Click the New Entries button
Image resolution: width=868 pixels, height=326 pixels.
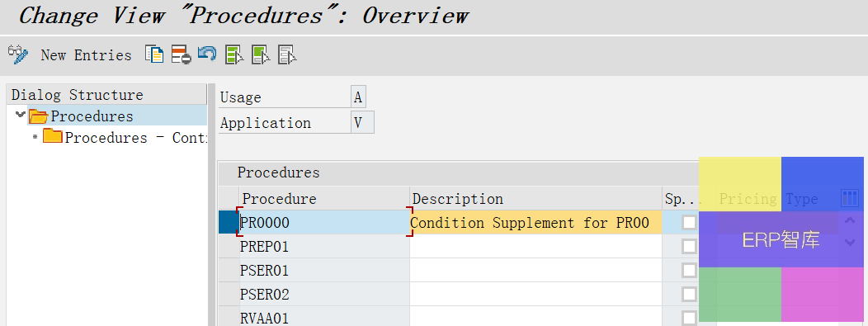86,55
